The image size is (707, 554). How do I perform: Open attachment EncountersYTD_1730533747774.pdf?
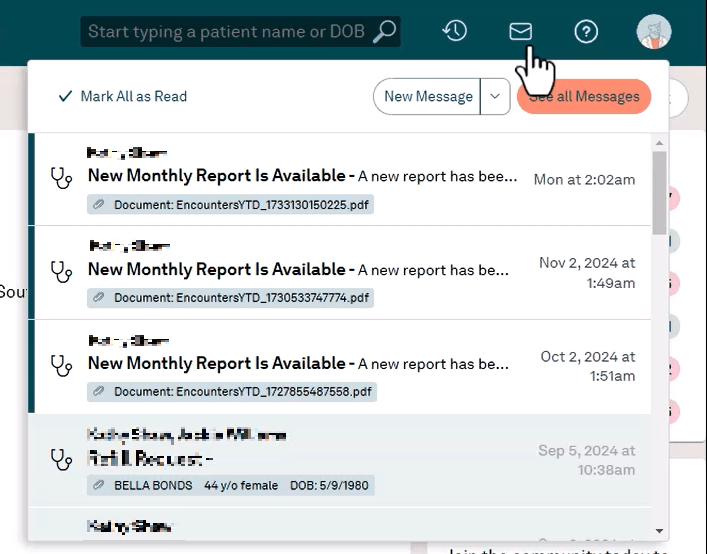230,298
